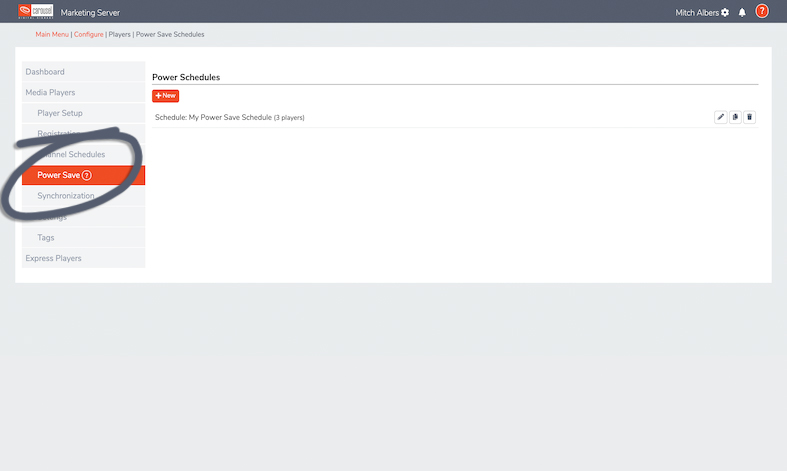Open the settings gear next to Mitch Albers
This screenshot has width=787, height=471.
[725, 13]
